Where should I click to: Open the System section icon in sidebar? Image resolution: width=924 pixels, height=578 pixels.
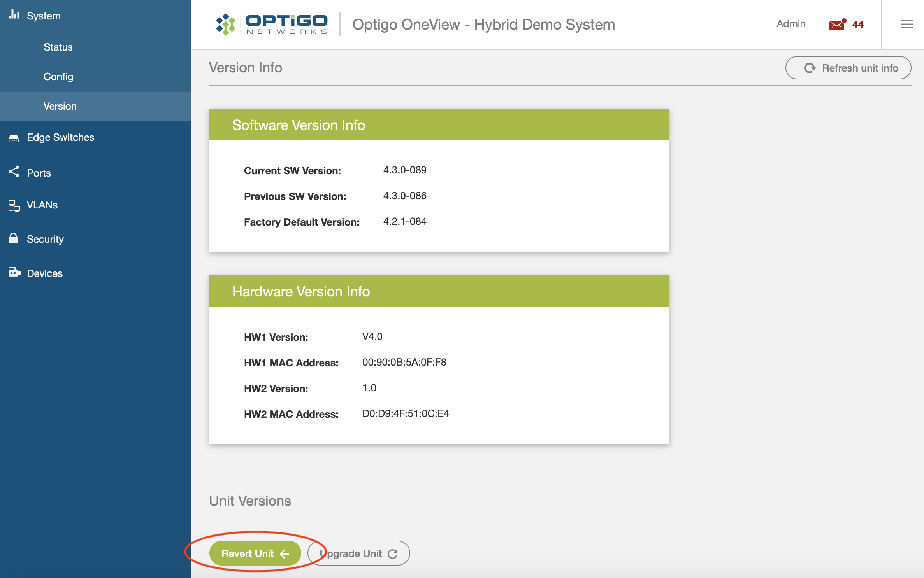click(14, 15)
